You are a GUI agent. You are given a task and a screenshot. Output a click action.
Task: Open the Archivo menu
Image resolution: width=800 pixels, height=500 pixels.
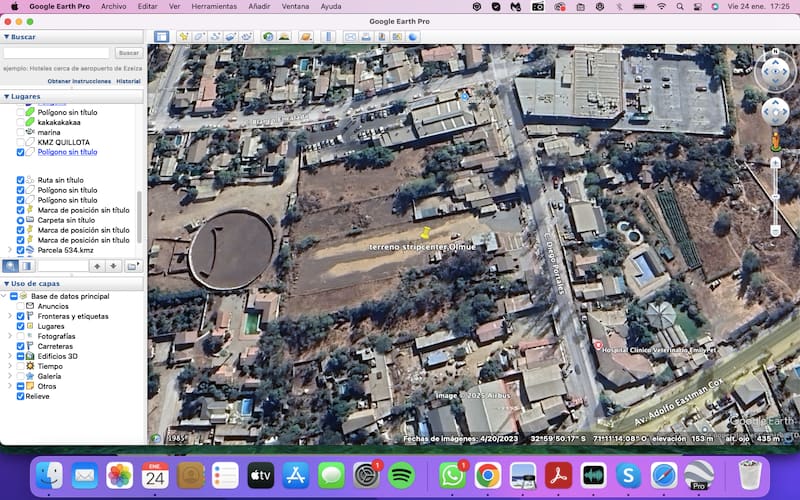113,6
